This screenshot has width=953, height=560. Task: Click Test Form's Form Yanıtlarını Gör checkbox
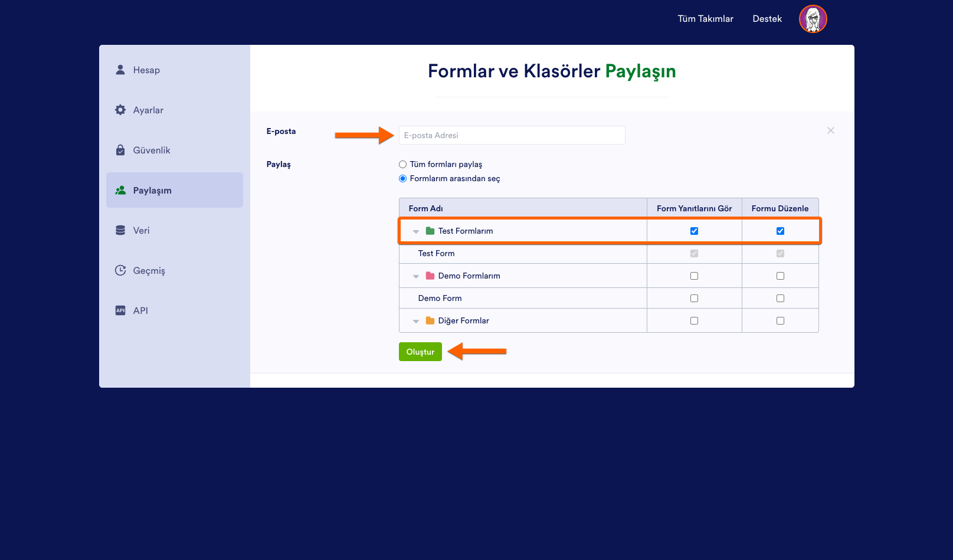694,253
